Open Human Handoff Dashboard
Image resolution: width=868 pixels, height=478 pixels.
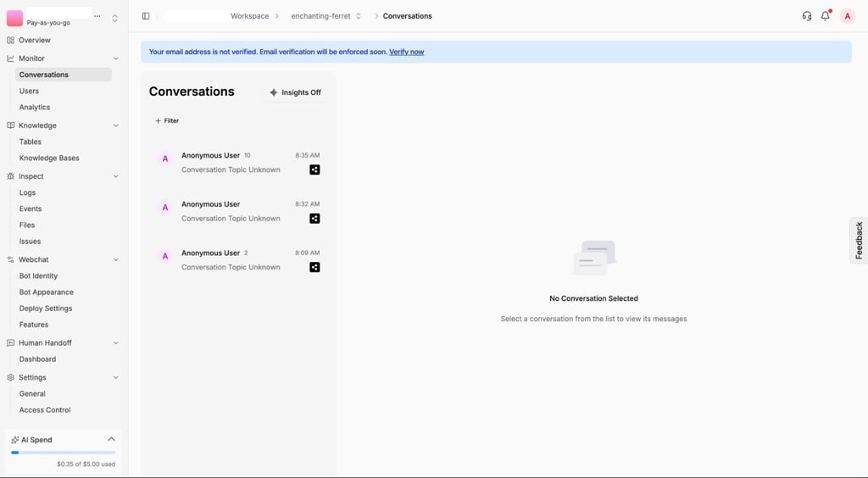[37, 359]
